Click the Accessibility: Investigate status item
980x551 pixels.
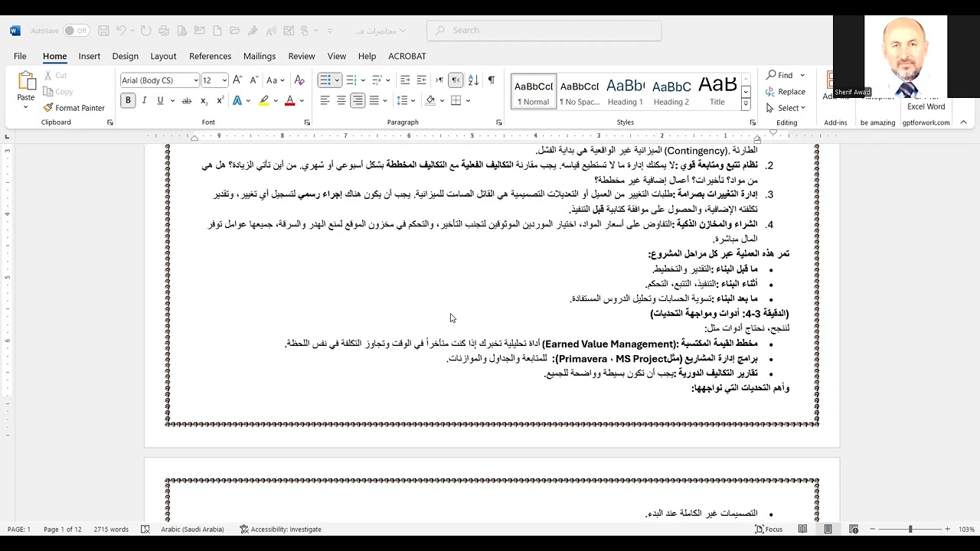point(280,530)
